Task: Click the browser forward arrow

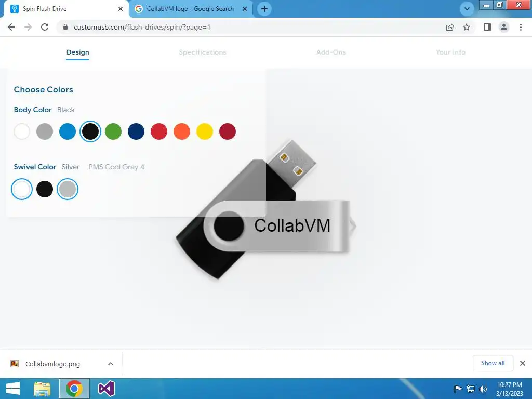Action: 28,27
